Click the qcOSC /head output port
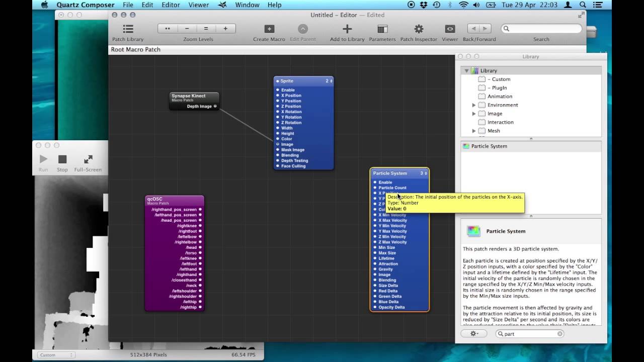 point(200,247)
